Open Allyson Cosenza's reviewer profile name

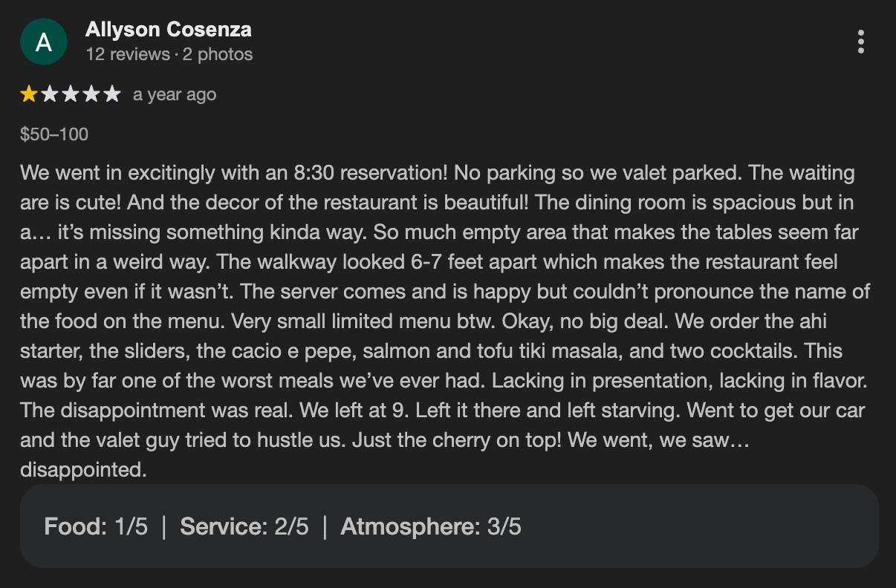point(169,30)
